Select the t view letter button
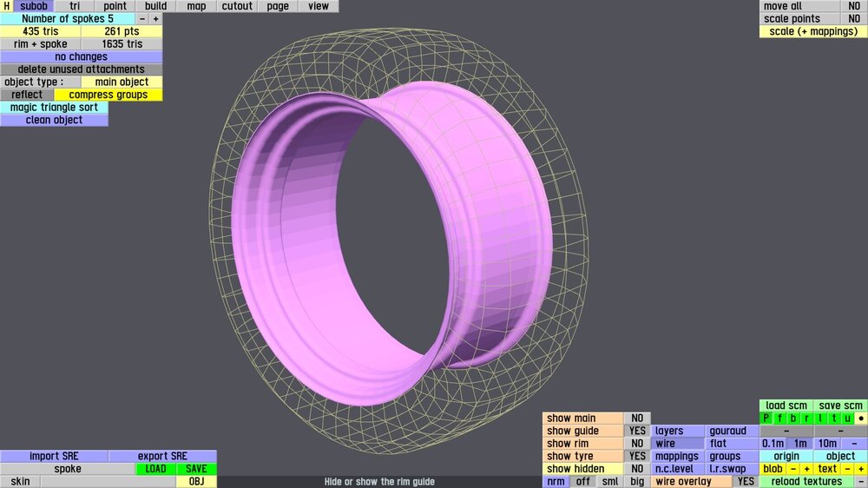The width and height of the screenshot is (868, 488). [x=833, y=419]
